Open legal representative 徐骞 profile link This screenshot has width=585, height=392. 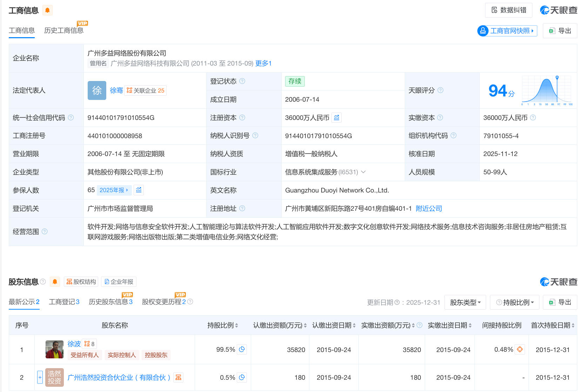click(x=116, y=90)
